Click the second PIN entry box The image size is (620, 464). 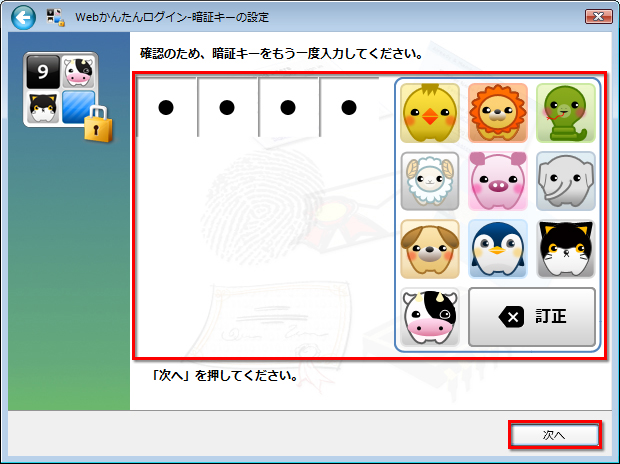click(227, 107)
